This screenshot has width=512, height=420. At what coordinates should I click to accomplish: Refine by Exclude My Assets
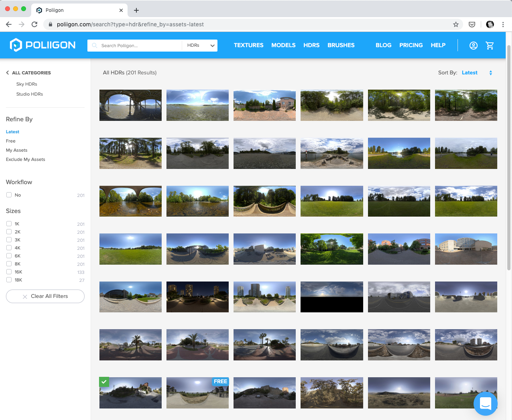click(25, 159)
